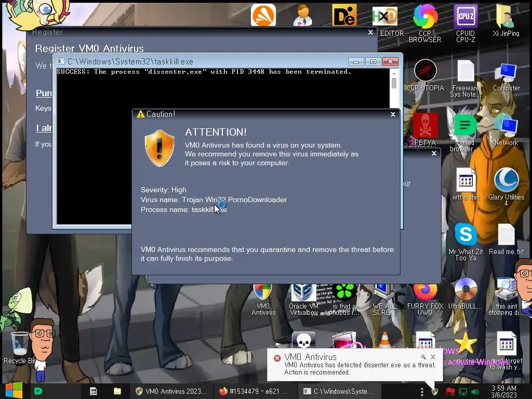Click the orange shield warning icon in Caution dialog

(159, 148)
